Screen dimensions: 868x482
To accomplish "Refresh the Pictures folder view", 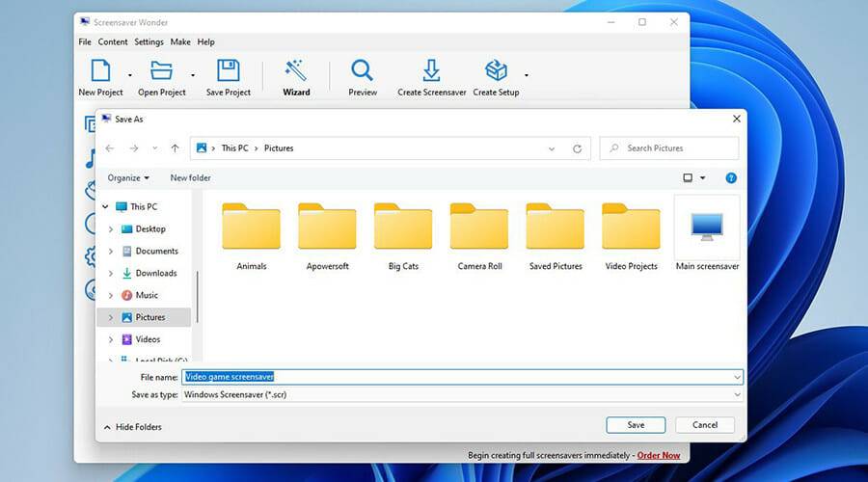I will point(577,148).
